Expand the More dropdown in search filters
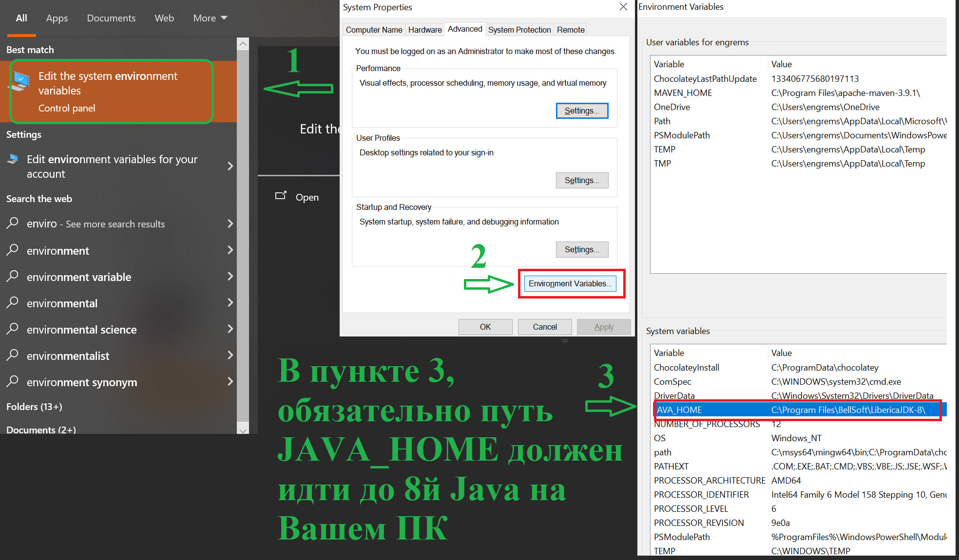 click(x=210, y=18)
